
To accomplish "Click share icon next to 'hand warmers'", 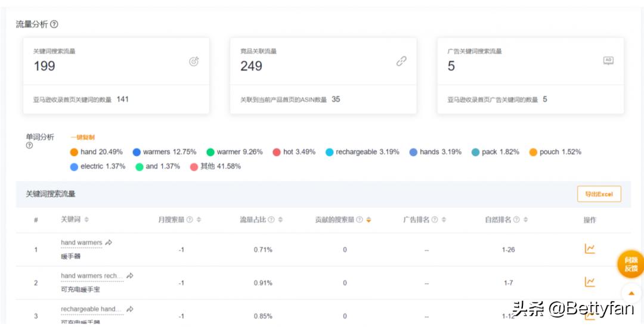I will (109, 243).
